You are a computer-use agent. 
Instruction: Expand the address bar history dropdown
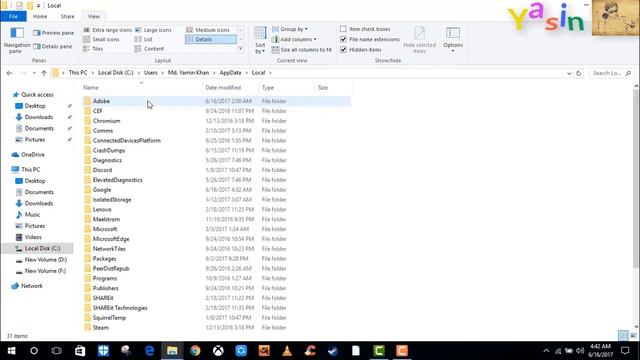pyautogui.click(x=569, y=73)
